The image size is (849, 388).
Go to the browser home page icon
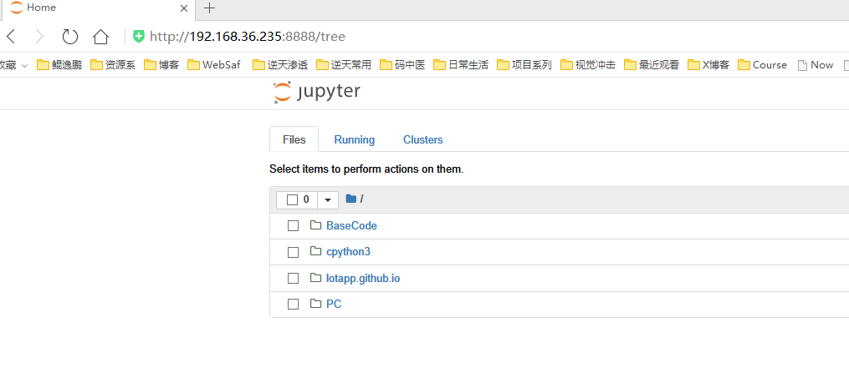click(101, 37)
